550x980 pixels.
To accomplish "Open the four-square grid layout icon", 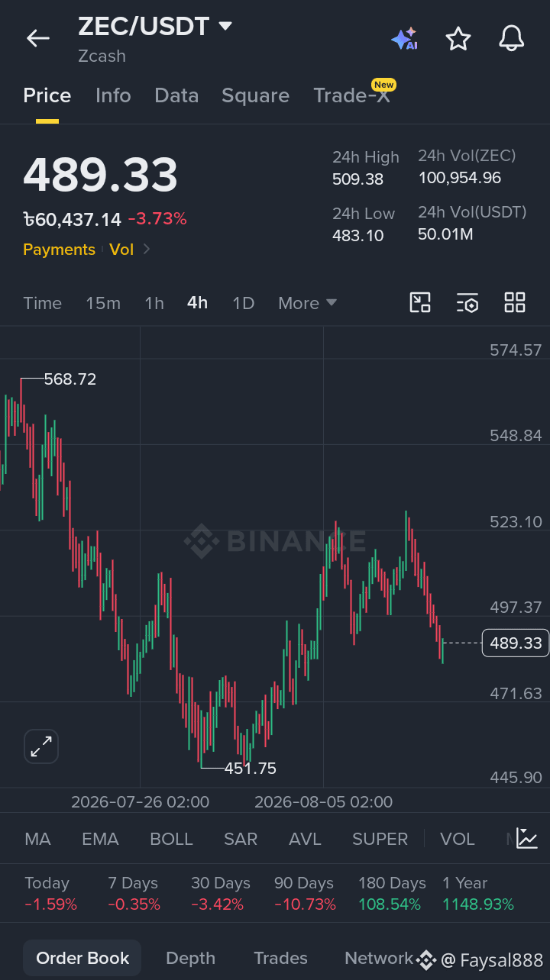I will point(515,303).
